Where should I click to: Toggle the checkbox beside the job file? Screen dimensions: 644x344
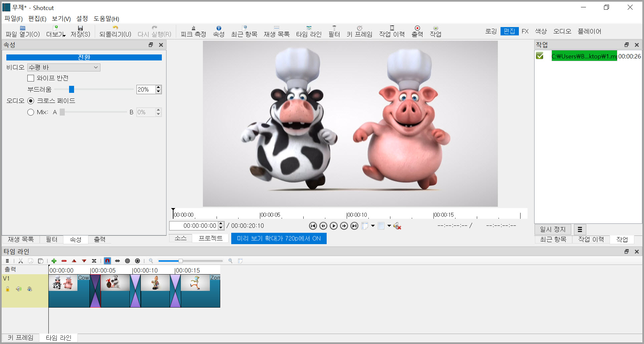pos(540,56)
